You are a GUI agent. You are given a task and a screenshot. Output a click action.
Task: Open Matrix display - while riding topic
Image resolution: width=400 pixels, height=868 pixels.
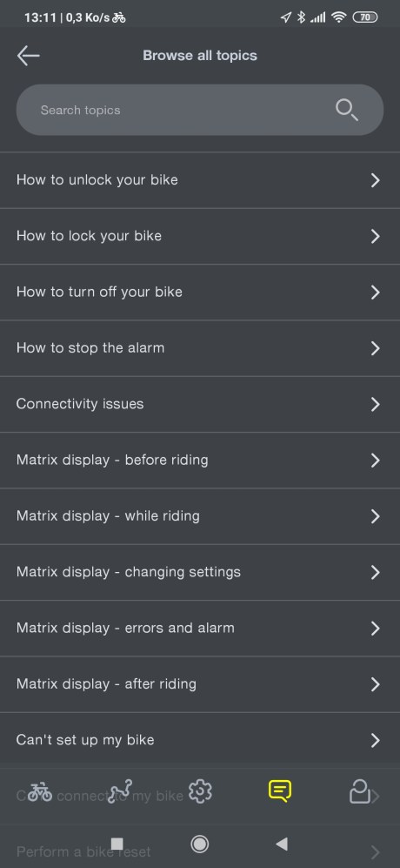[200, 516]
